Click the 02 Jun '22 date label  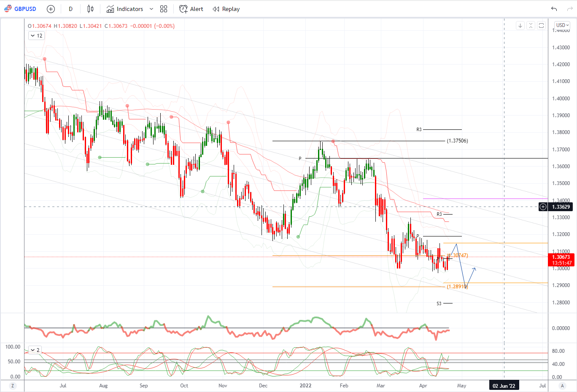click(504, 386)
